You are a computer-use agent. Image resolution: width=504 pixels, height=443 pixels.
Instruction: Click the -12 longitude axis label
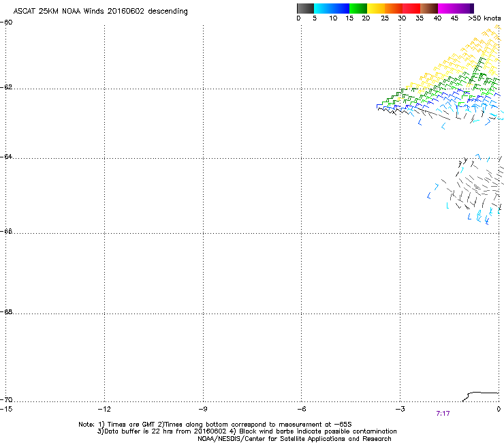(x=104, y=409)
